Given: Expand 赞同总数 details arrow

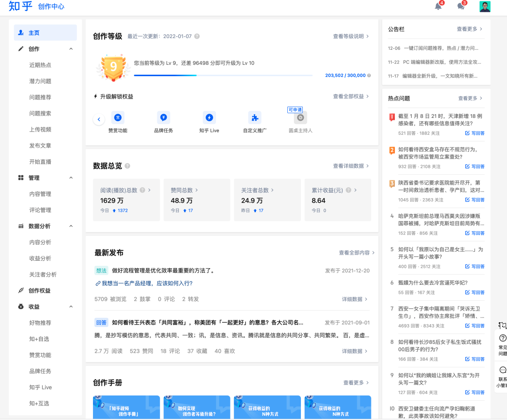Looking at the screenshot, I should 197,190.
